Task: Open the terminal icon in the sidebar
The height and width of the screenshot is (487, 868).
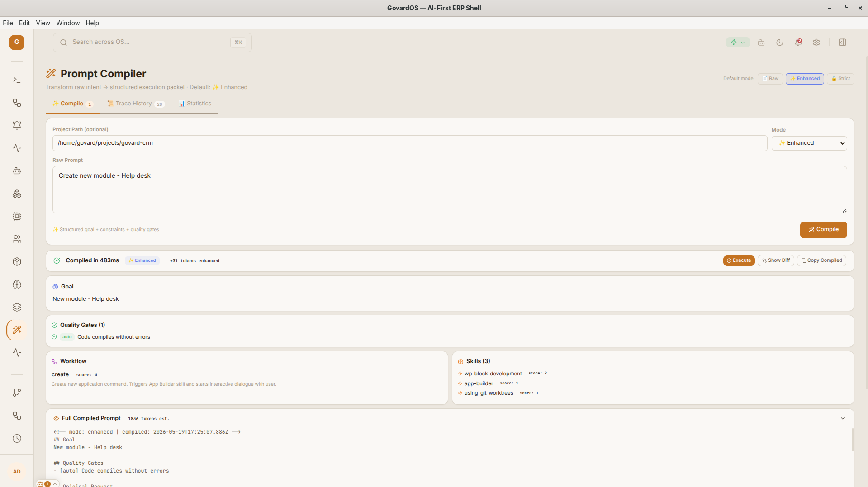Action: pyautogui.click(x=17, y=80)
